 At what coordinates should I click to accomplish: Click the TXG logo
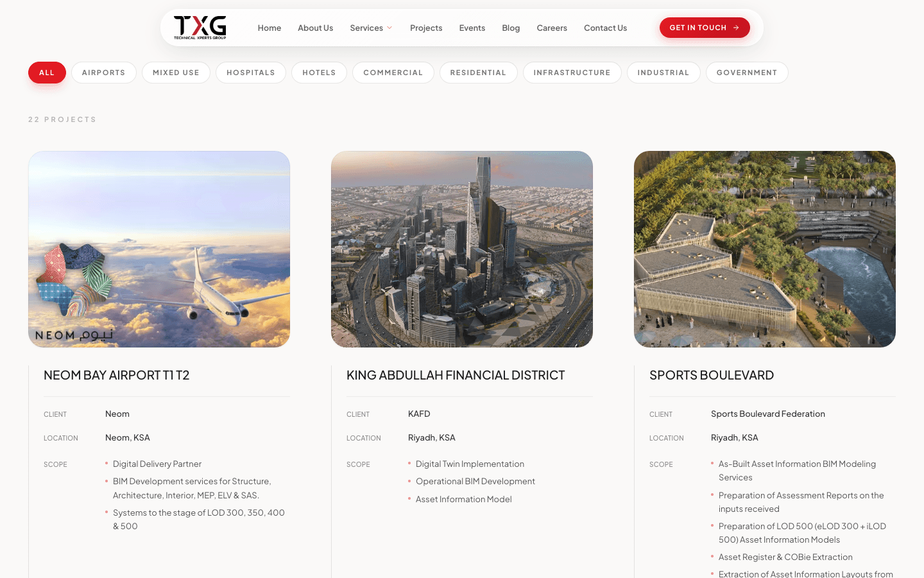[x=200, y=28]
